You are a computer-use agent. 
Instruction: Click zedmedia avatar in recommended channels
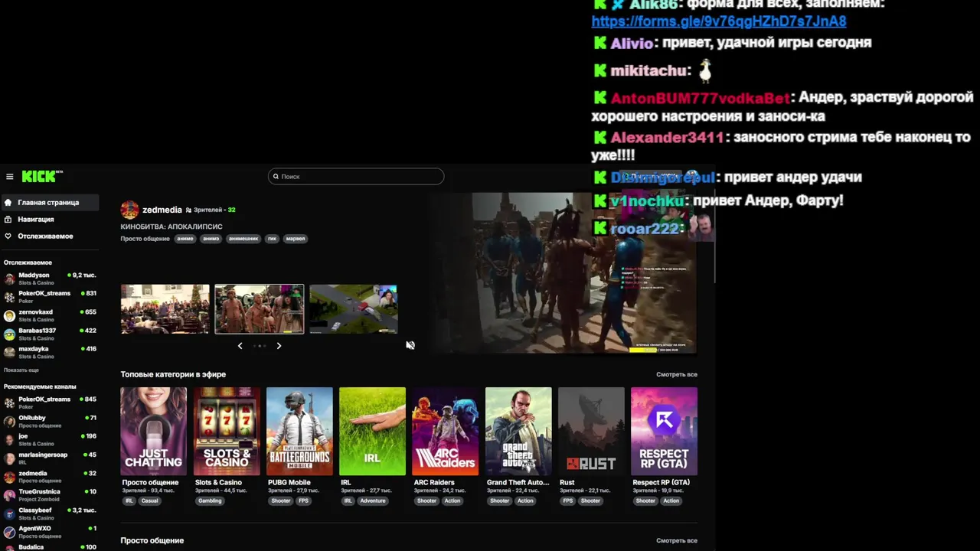point(9,477)
